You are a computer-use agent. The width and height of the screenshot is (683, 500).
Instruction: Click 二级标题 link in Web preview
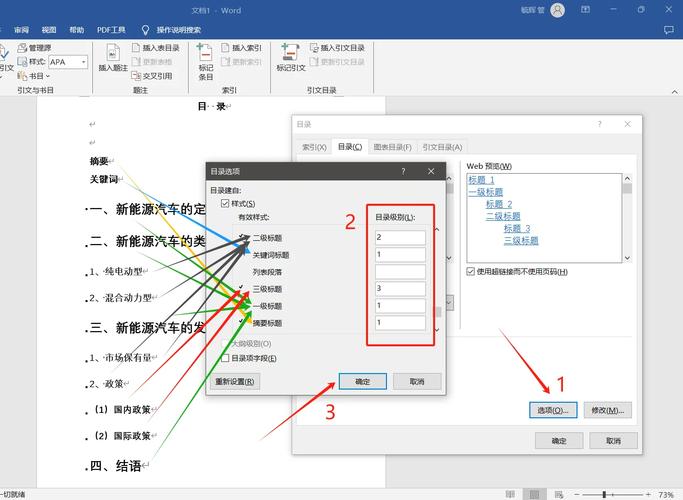click(x=503, y=216)
